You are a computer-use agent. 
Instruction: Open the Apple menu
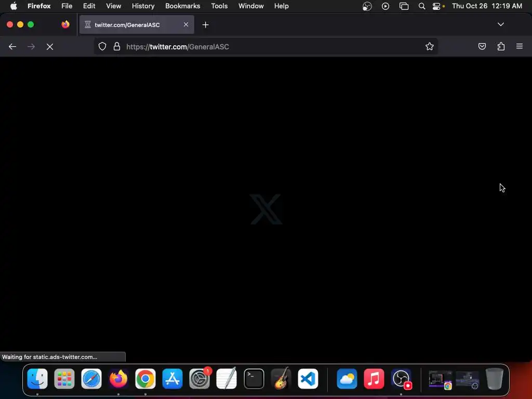(x=14, y=6)
